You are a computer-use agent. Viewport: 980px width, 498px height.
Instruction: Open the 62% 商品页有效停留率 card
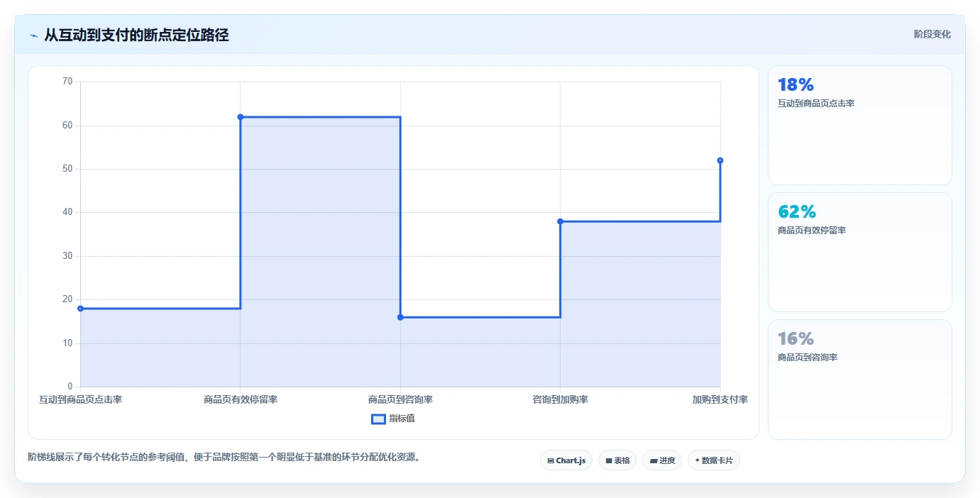click(860, 252)
